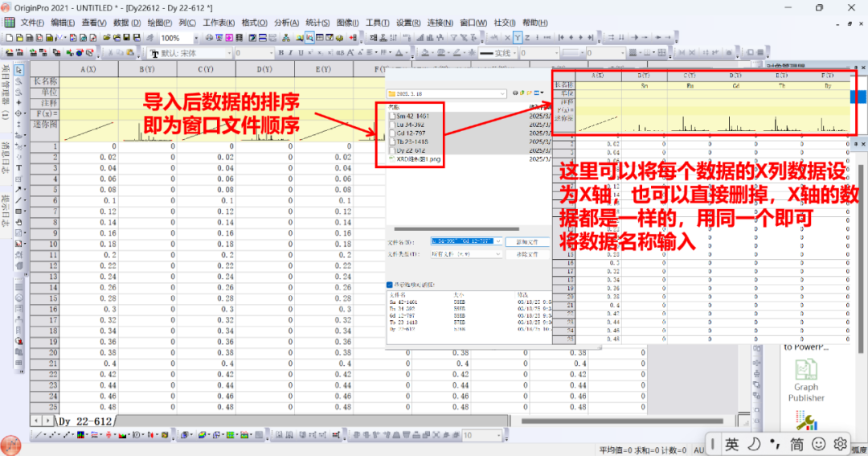Open the 文件(F) menu

(31, 23)
